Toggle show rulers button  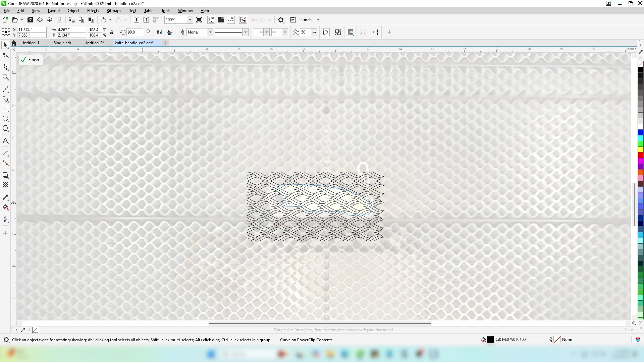(211, 20)
